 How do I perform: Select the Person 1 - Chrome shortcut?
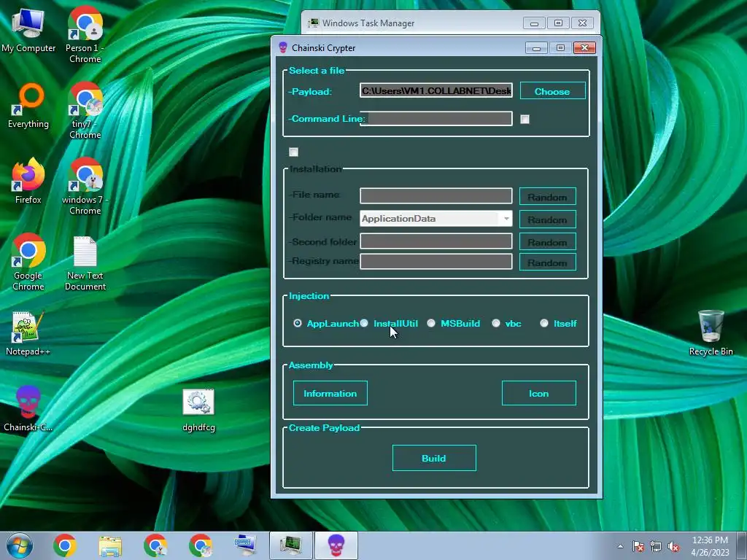pos(85,34)
